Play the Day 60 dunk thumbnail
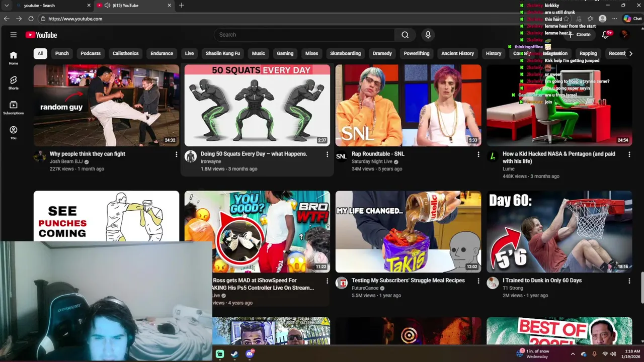 pyautogui.click(x=559, y=232)
